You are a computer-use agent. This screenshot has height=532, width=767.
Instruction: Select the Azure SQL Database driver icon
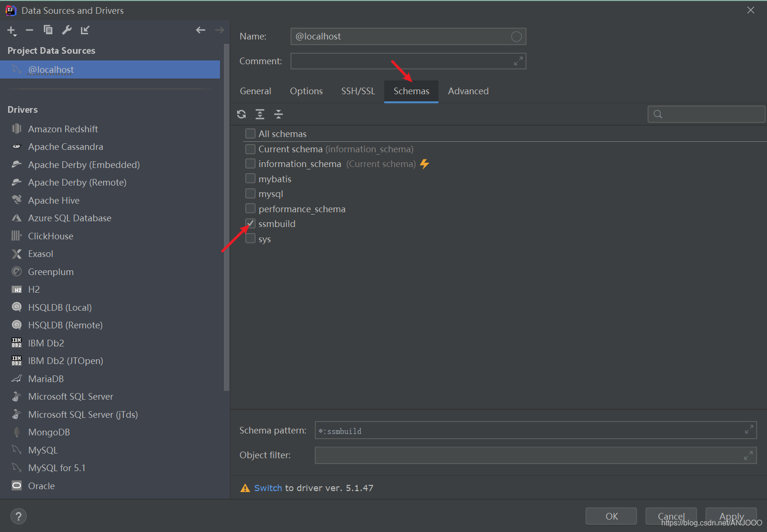(17, 218)
